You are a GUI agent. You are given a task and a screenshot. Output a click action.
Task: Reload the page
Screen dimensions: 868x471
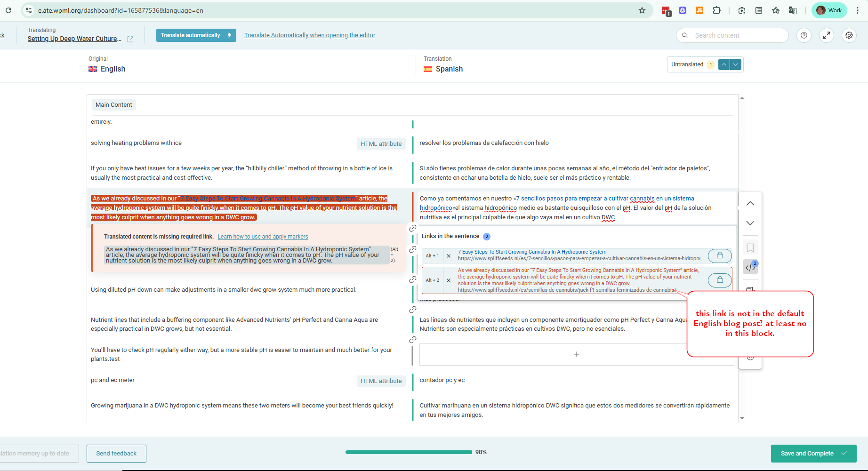point(8,10)
